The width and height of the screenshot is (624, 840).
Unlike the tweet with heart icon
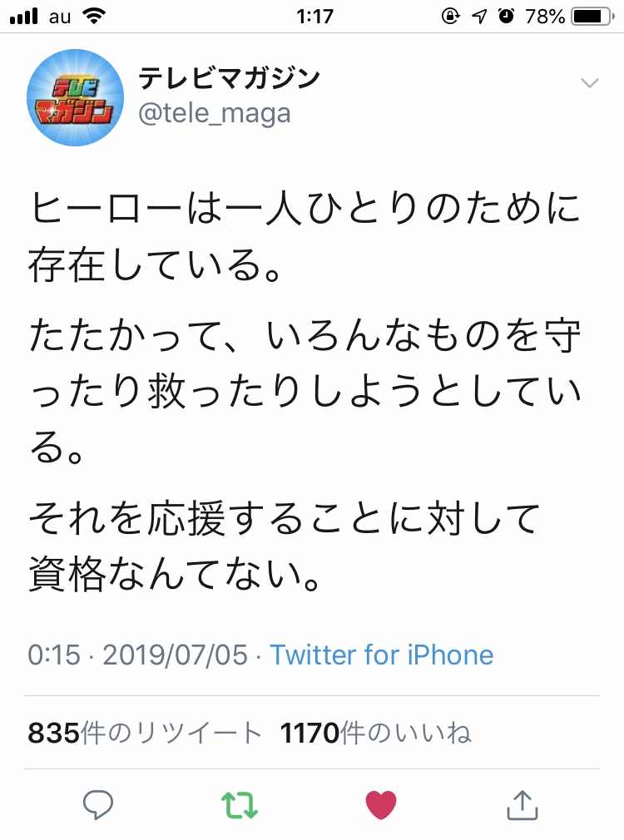click(381, 803)
